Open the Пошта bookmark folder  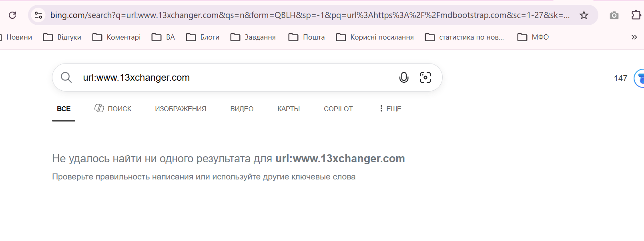[x=307, y=37]
